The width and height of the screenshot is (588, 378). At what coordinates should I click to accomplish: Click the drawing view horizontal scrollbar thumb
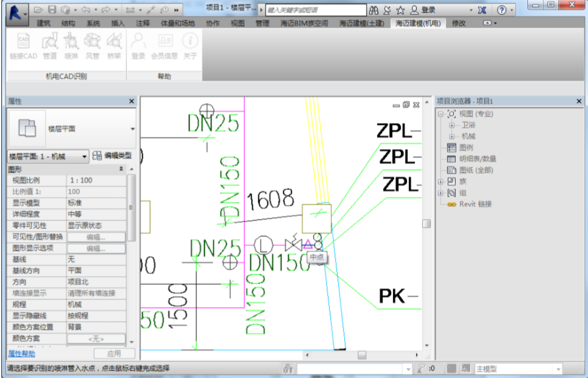click(x=362, y=355)
